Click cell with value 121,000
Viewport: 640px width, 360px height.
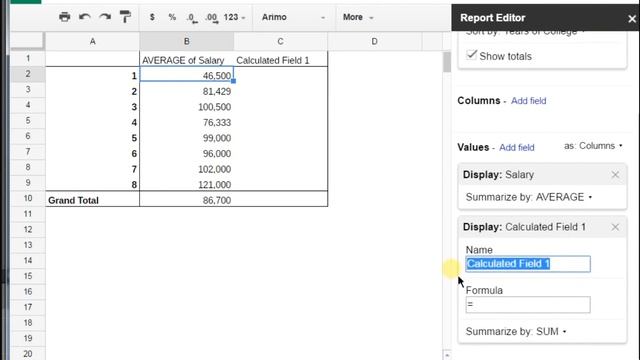click(x=187, y=184)
